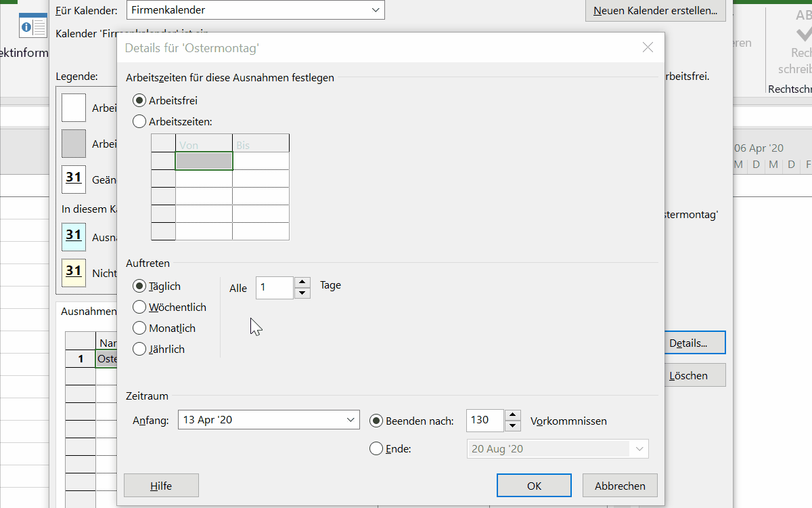
Task: Open the Anfang date dropdown
Action: (351, 420)
